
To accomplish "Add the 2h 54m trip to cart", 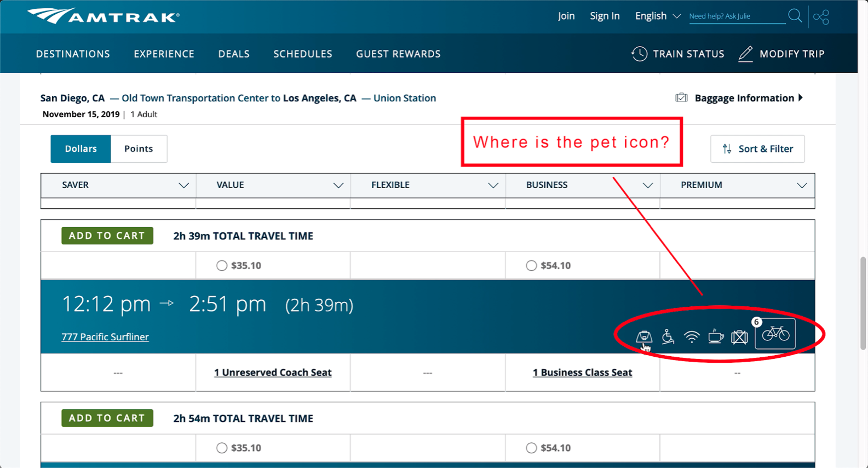I will click(107, 418).
